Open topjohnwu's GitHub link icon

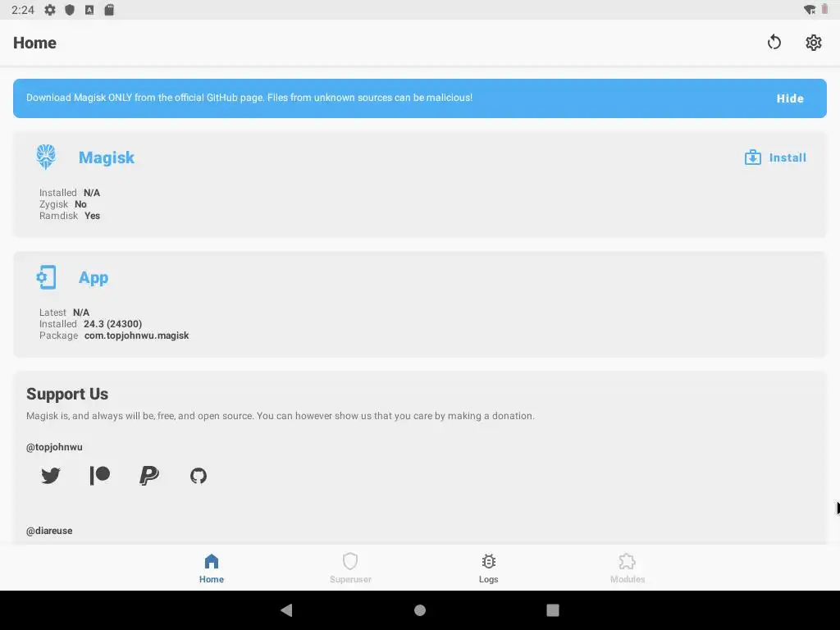(x=199, y=476)
